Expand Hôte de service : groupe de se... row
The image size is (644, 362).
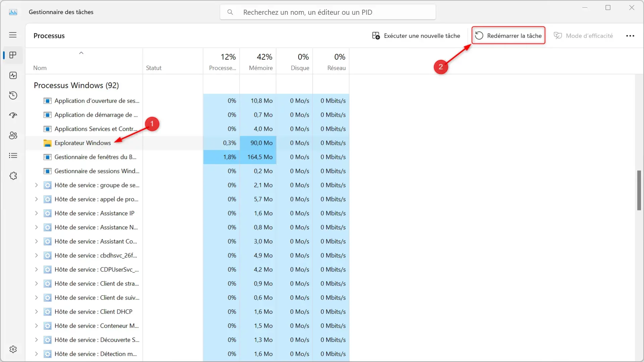coord(36,185)
